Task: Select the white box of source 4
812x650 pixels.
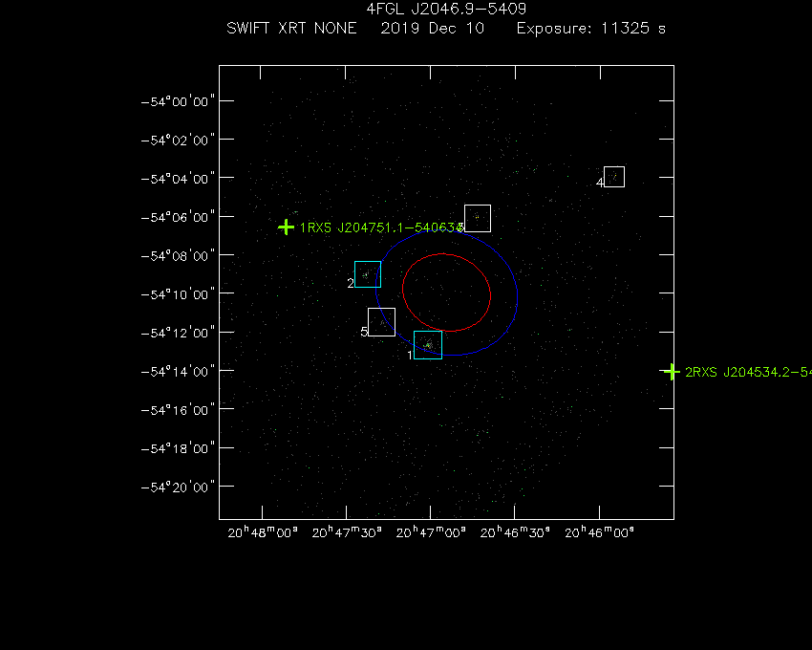Action: point(614,177)
